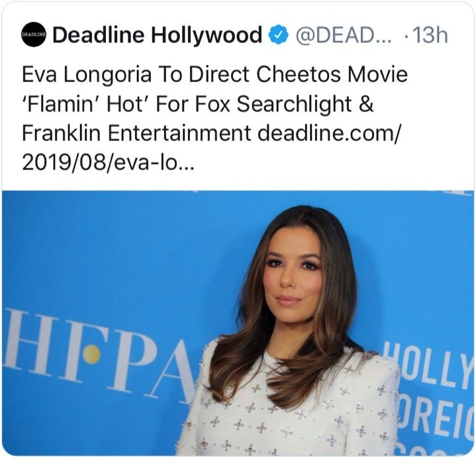Click the 'OREIG' text on backdrop
This screenshot has height=464, width=476.
(x=436, y=416)
